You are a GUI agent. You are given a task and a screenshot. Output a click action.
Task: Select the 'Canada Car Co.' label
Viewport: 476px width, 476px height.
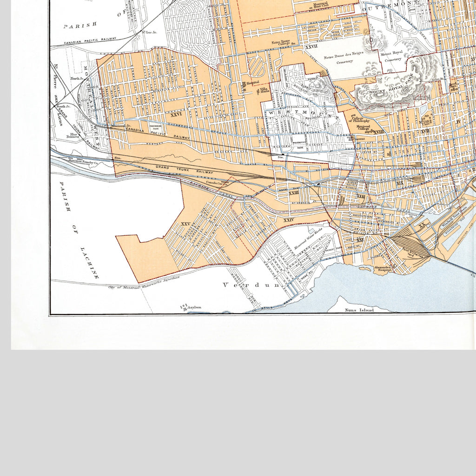coord(217,182)
